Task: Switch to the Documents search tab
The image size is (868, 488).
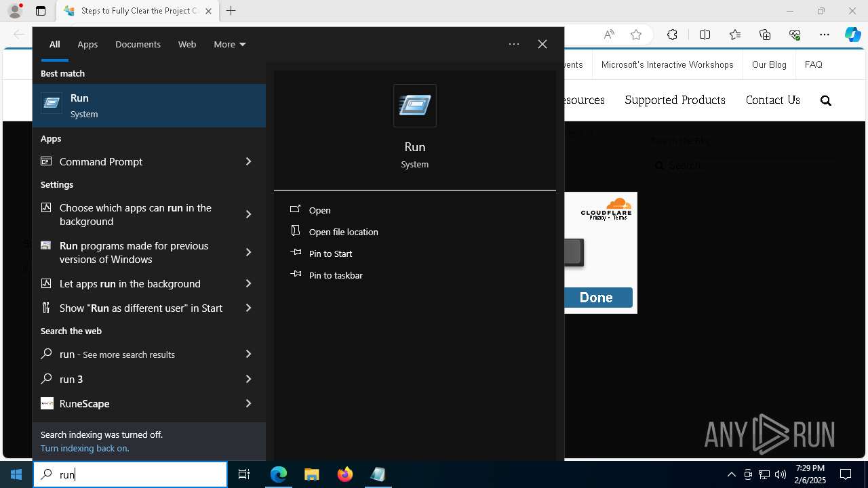Action: click(x=138, y=44)
